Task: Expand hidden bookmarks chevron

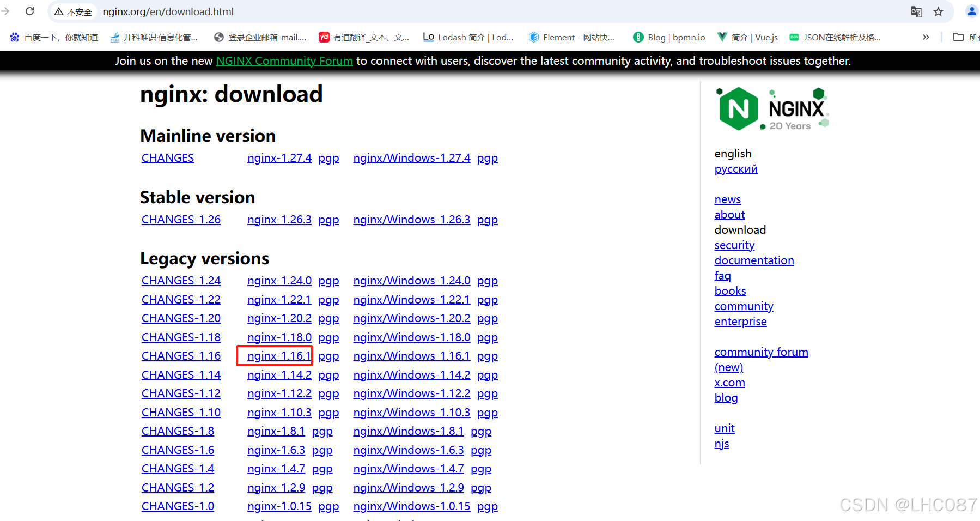Action: click(x=926, y=37)
